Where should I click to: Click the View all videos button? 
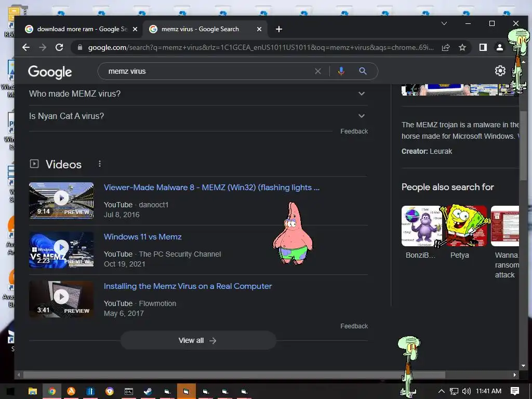click(x=198, y=340)
